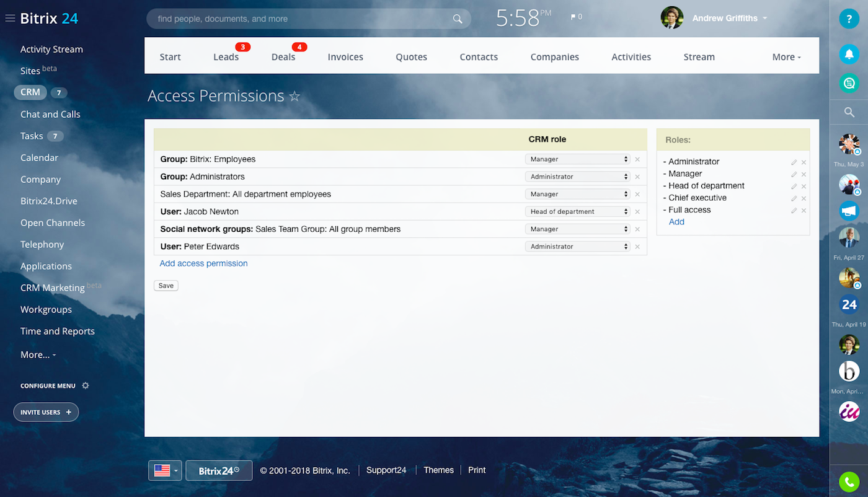Click the Add access permission link

point(203,263)
